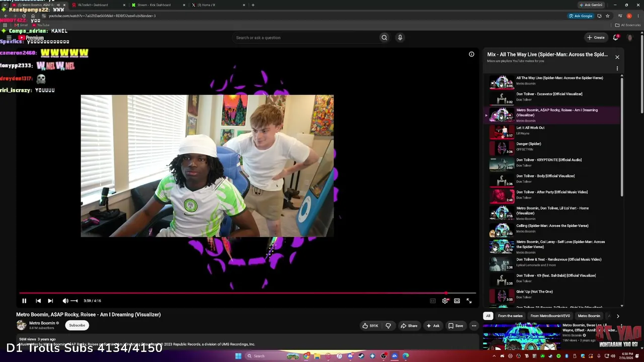Click the Ask Google lens button

pos(581,16)
